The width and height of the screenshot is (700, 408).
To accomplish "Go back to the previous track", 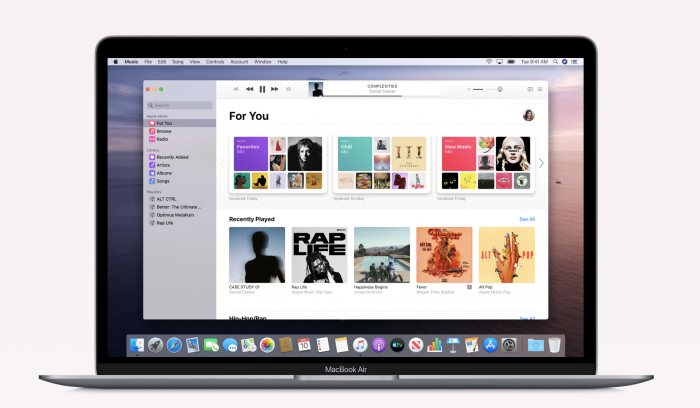I will tap(250, 89).
